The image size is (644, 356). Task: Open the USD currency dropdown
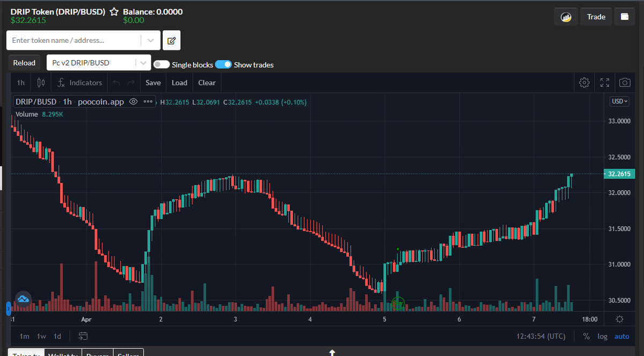pos(619,101)
